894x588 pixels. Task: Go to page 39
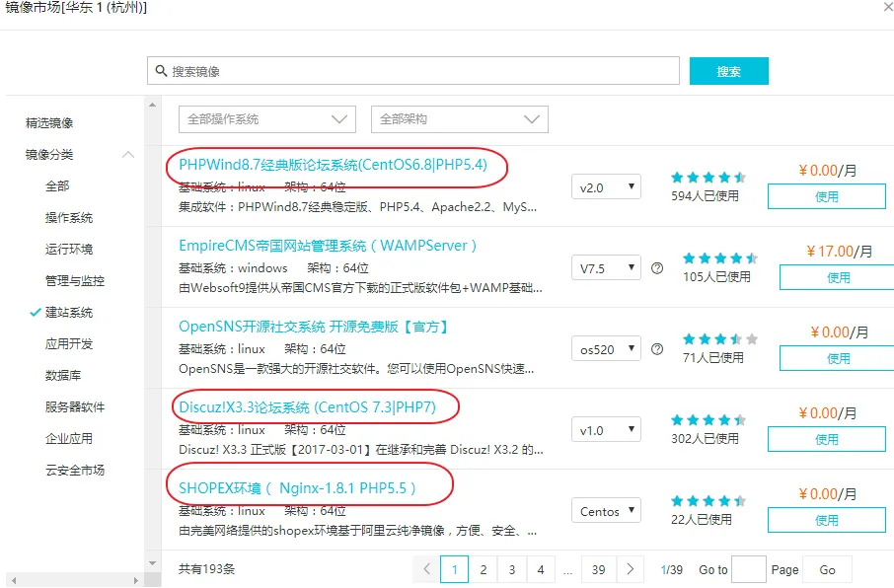click(598, 569)
